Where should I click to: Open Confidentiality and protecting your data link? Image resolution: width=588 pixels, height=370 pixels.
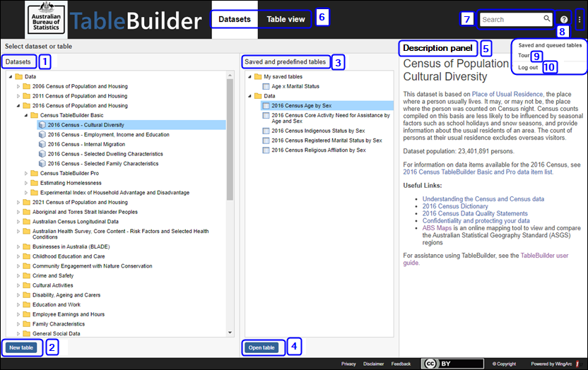476,221
